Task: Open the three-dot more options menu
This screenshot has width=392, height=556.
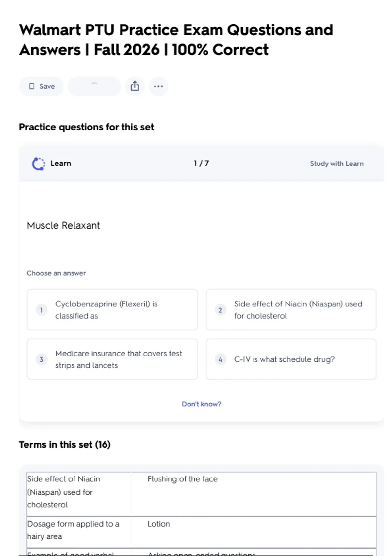Action: click(158, 86)
